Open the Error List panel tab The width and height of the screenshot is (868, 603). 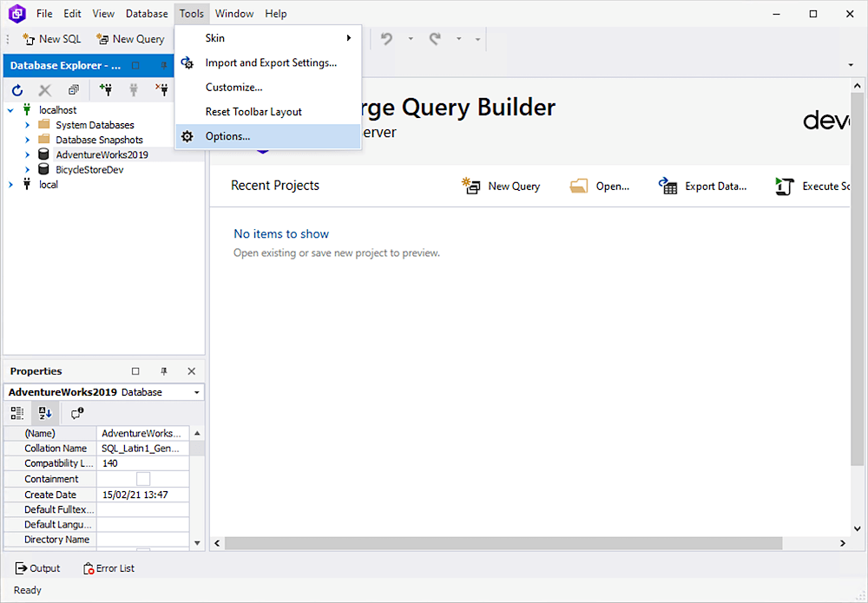[109, 568]
